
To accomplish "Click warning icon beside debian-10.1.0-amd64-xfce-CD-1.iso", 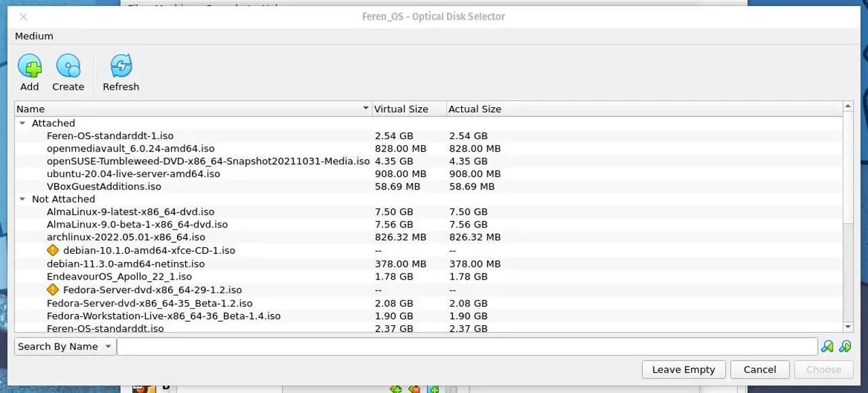I will click(x=53, y=250).
